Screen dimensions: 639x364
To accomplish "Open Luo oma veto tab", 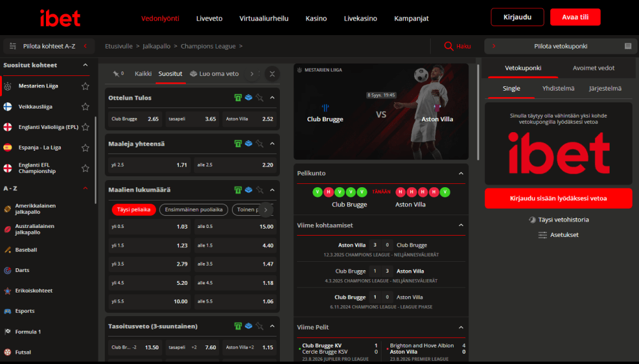I will 214,73.
